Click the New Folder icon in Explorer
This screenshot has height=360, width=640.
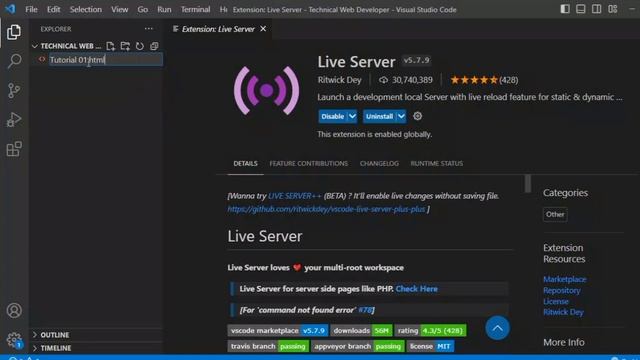click(125, 46)
